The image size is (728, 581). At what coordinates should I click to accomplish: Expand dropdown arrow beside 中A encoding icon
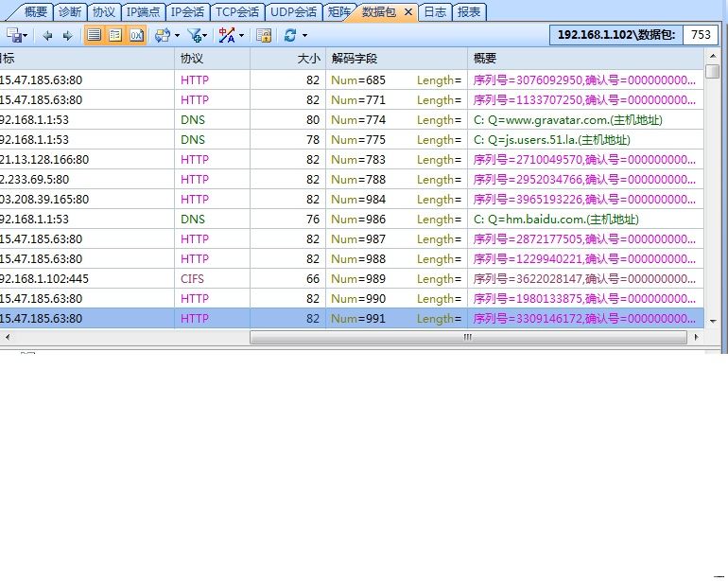click(241, 35)
